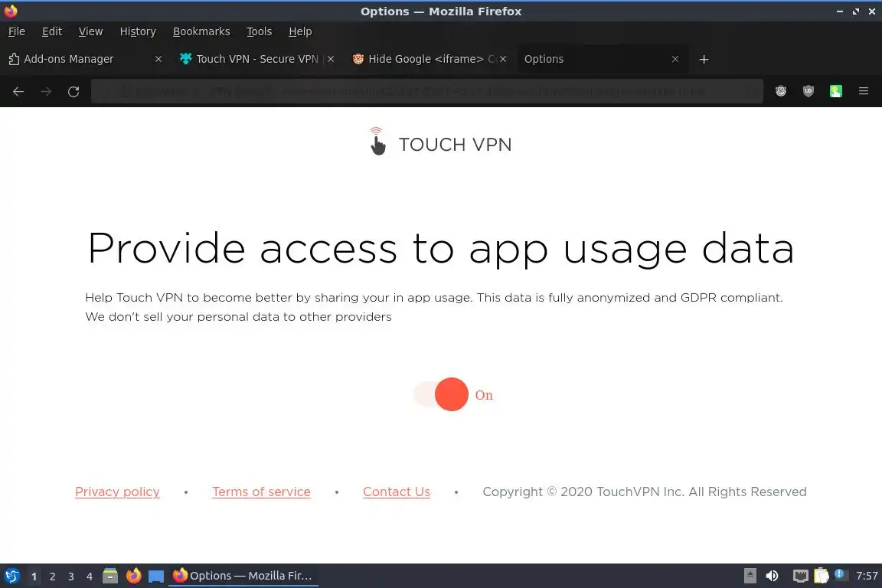Open the uBlock Origin shield icon
This screenshot has width=882, height=588.
point(808,91)
